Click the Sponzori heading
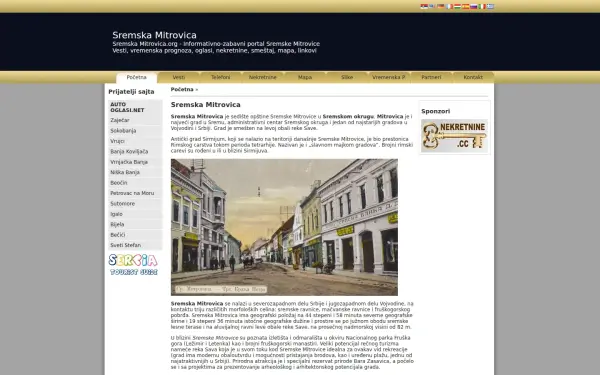 pyautogui.click(x=435, y=111)
